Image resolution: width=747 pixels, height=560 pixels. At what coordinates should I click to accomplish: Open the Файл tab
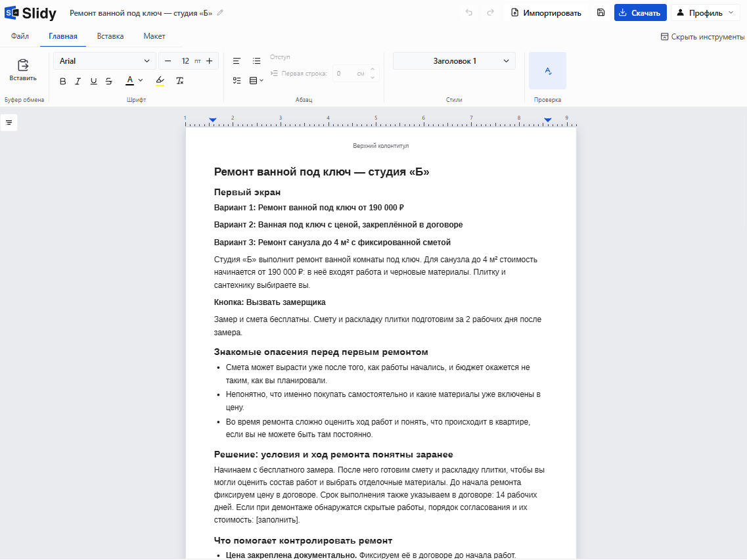coord(20,36)
